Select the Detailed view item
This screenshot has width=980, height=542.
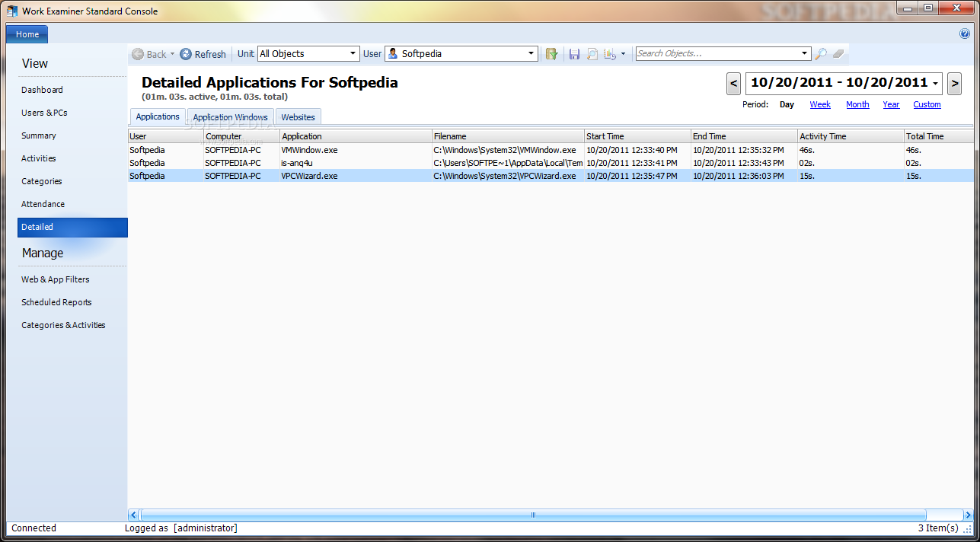pos(72,227)
